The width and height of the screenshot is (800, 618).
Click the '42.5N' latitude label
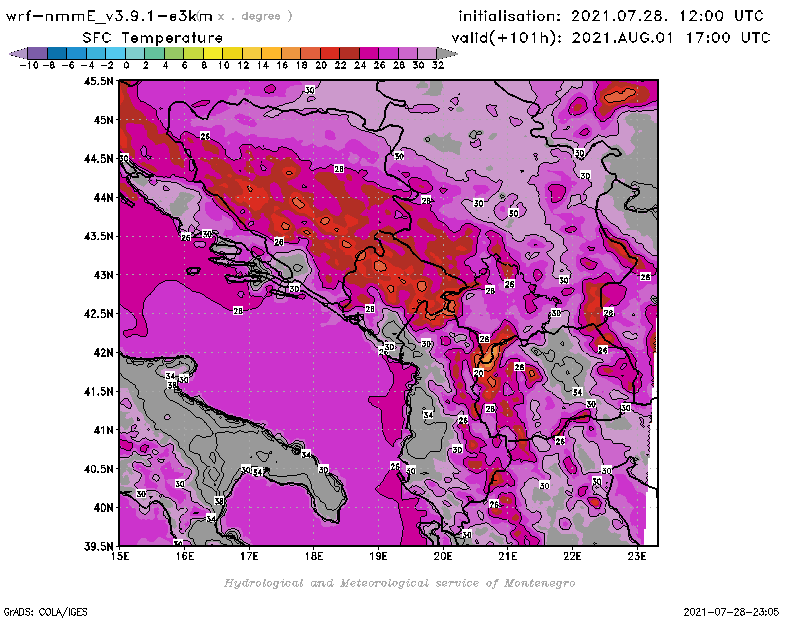98,314
